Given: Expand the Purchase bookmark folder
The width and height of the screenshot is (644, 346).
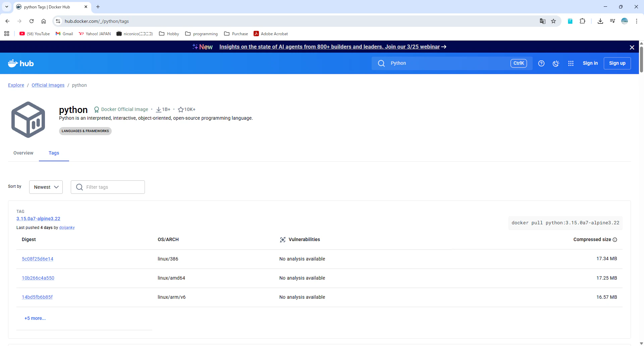Looking at the screenshot, I should click(x=236, y=34).
